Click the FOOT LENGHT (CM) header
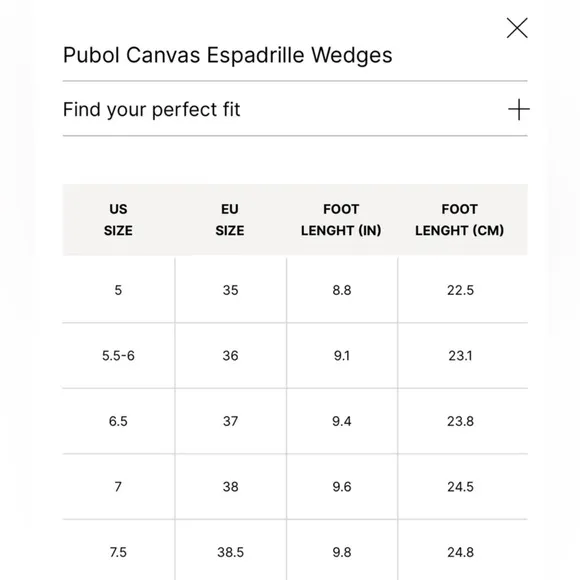This screenshot has height=580, width=580. (x=460, y=220)
